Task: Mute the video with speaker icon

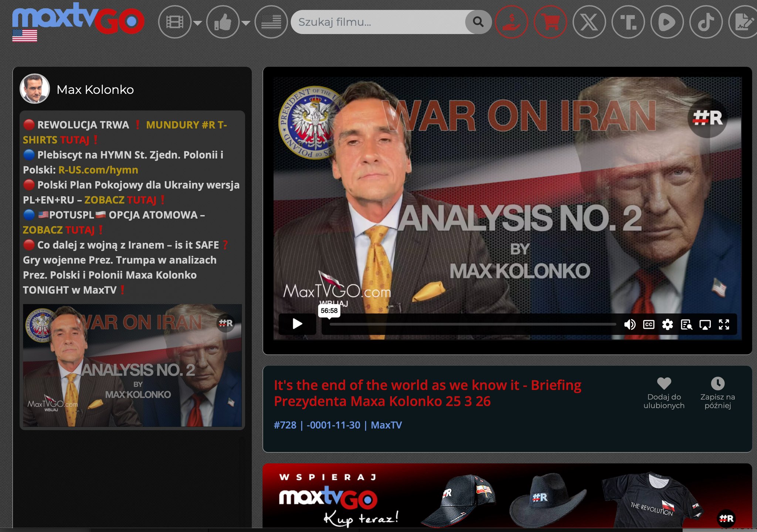Action: point(629,324)
